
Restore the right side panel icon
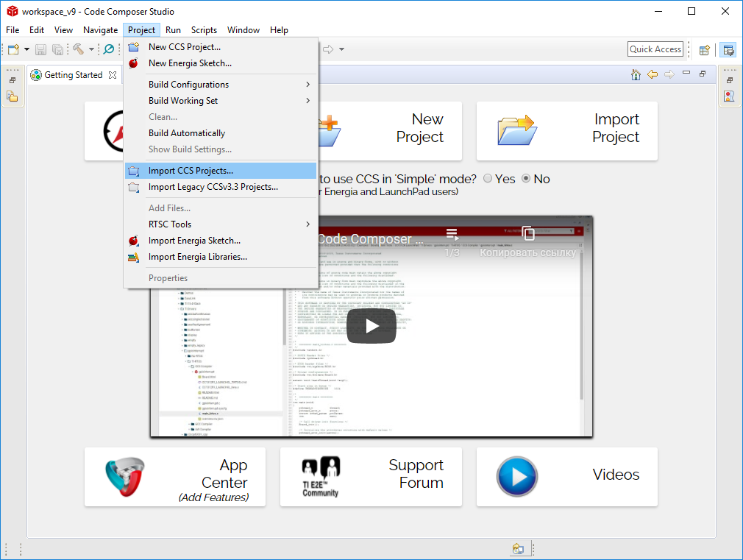pos(730,80)
